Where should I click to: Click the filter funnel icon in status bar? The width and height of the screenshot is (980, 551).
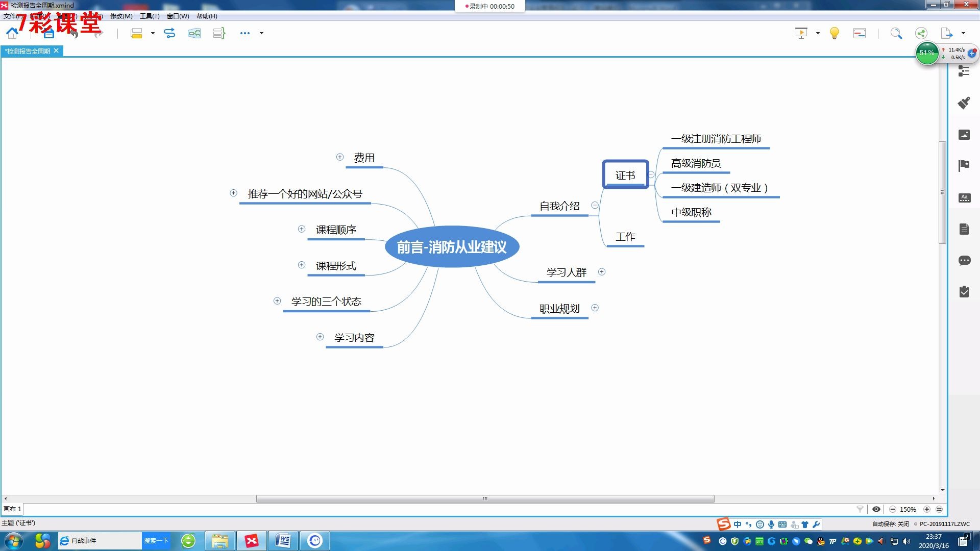point(860,509)
